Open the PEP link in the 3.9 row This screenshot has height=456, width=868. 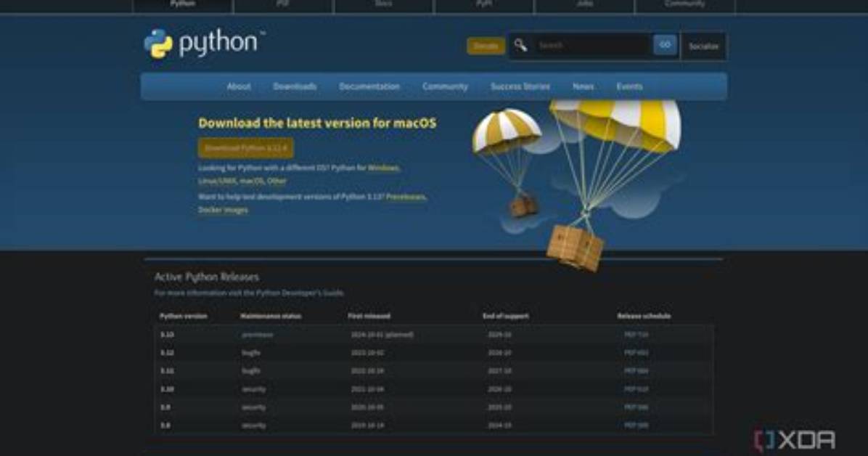(x=636, y=407)
